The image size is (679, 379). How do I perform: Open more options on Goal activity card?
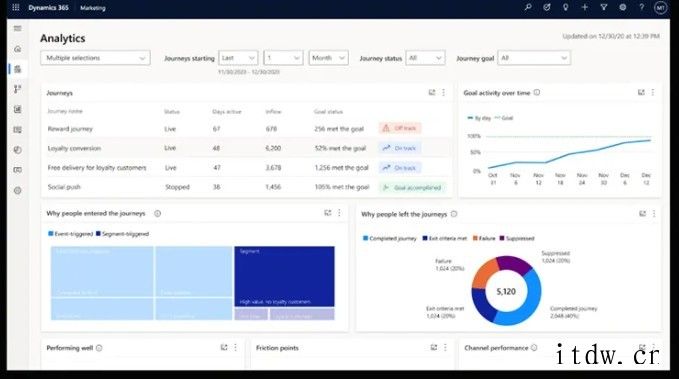click(x=653, y=92)
